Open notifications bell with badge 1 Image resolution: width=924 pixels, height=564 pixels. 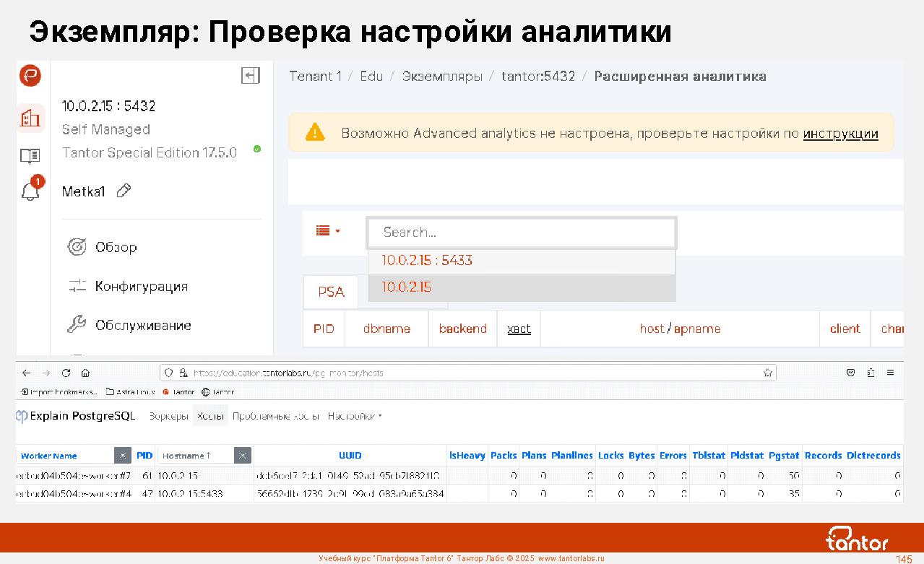(x=30, y=191)
